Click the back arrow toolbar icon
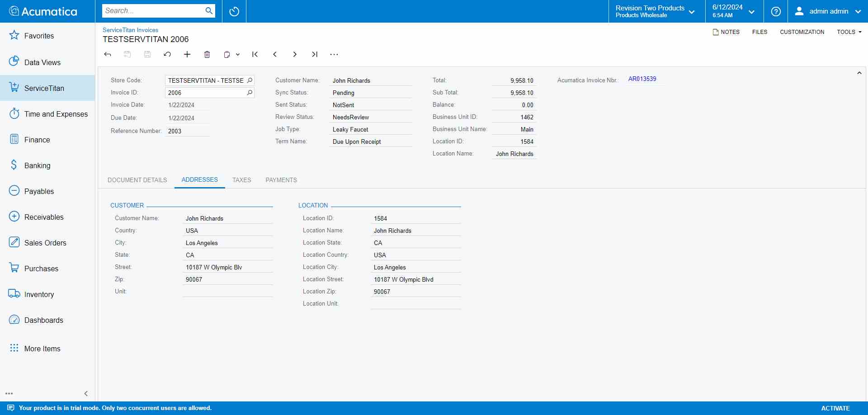Viewport: 868px width, 415px height. [x=108, y=54]
